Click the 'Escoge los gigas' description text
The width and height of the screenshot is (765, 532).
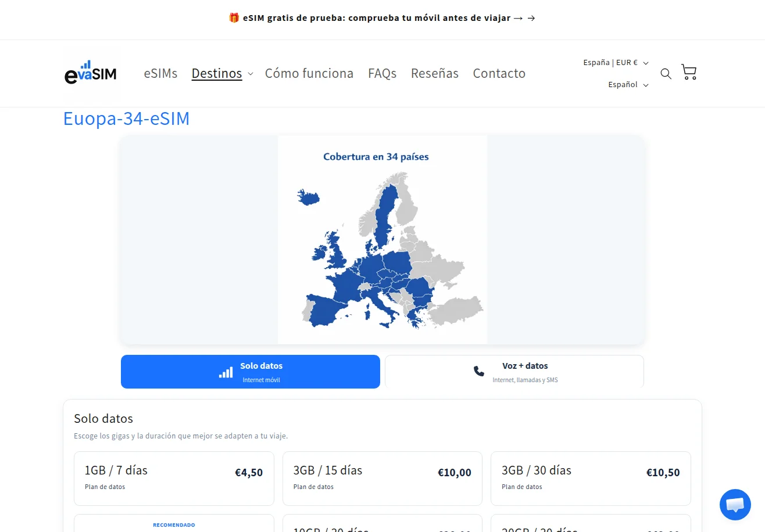pyautogui.click(x=181, y=436)
